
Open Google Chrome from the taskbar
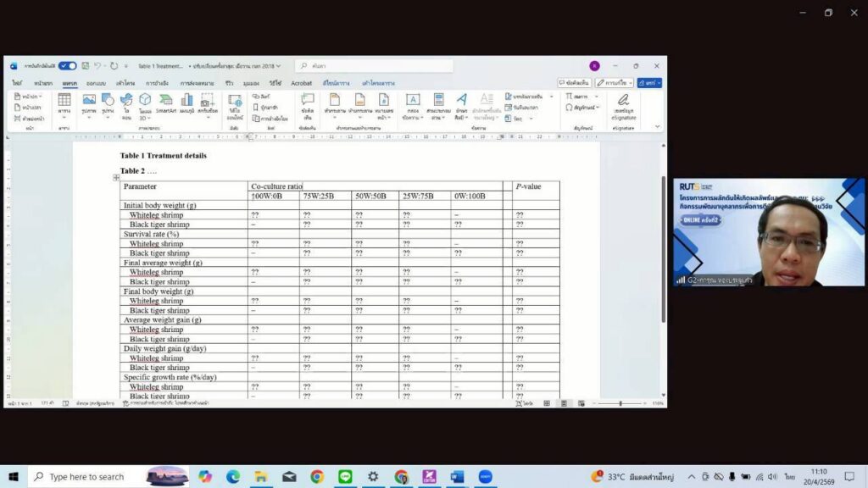coord(317,477)
